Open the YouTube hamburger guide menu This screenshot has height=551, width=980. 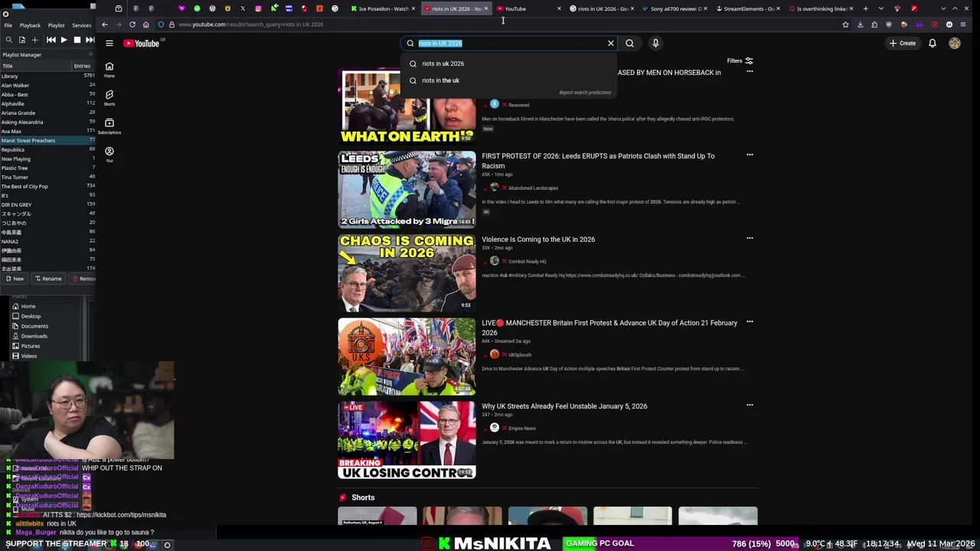tap(109, 44)
